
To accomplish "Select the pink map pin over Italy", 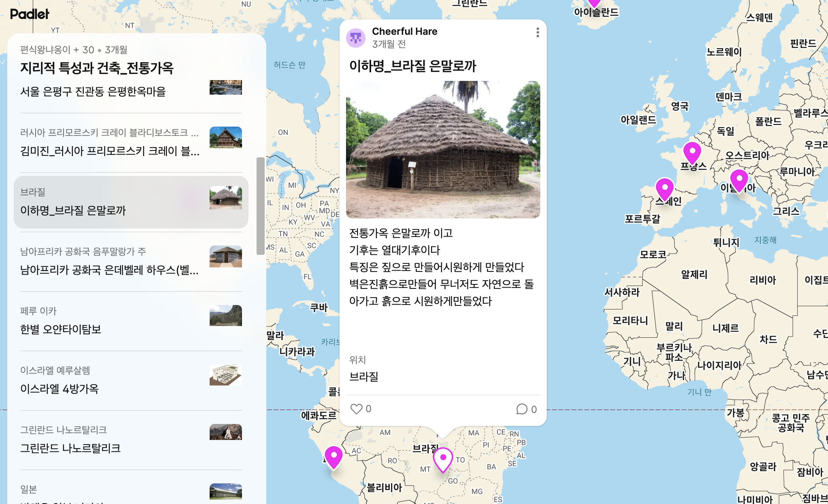I will click(739, 179).
